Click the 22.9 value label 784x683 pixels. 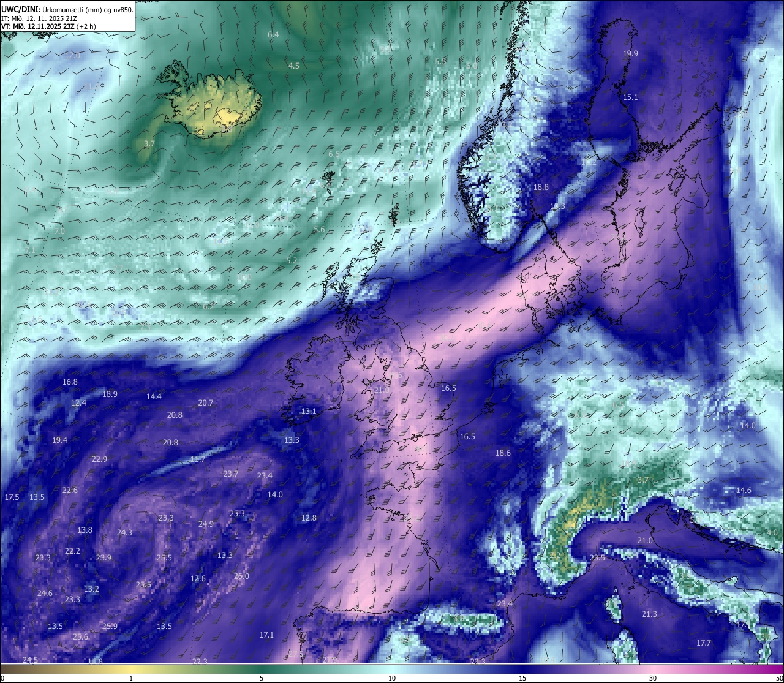tap(99, 459)
